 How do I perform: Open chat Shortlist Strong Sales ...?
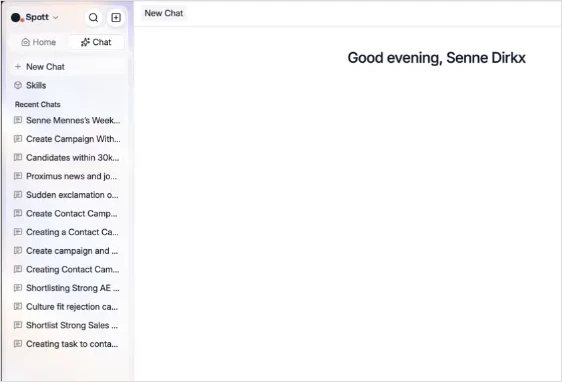tap(69, 325)
